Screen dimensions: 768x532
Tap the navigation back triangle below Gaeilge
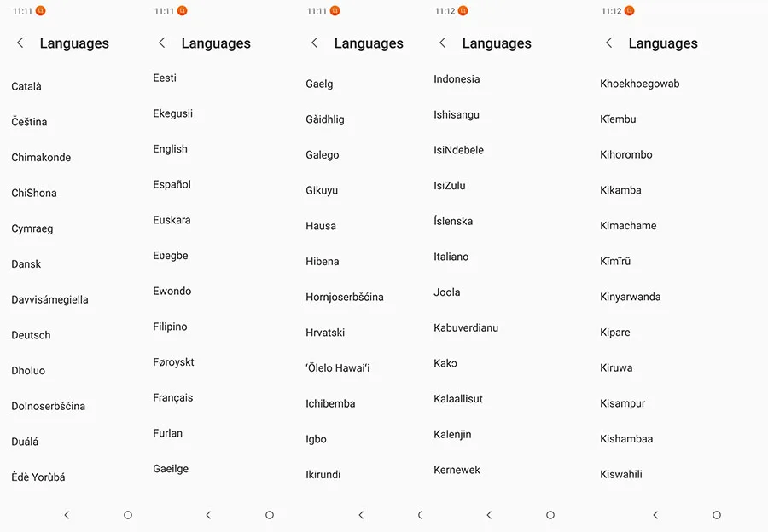point(208,515)
